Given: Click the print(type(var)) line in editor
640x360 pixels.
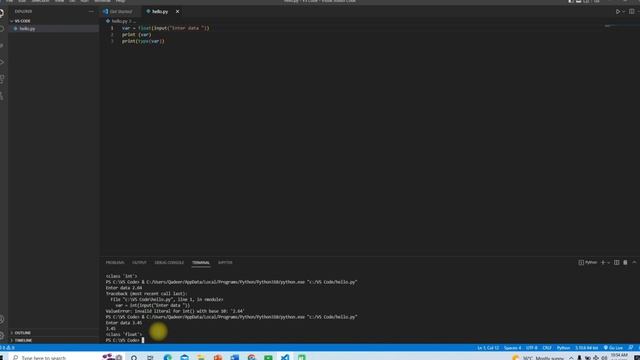Looking at the screenshot, I should tap(143, 41).
